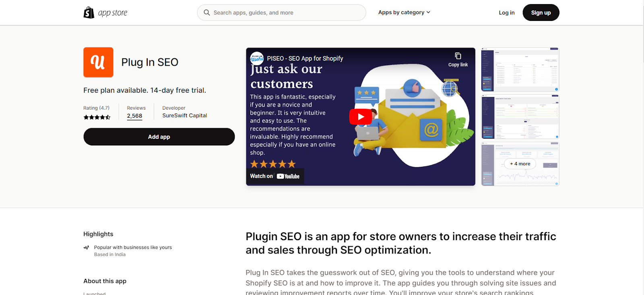Open the 2,568 reviews link

click(x=134, y=116)
